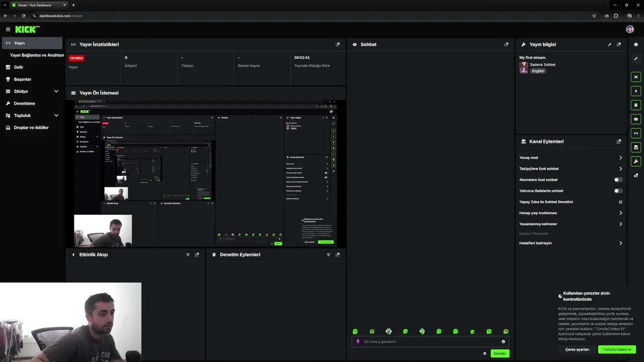Open Chrome tab search dropdown arrow

[5, 5]
